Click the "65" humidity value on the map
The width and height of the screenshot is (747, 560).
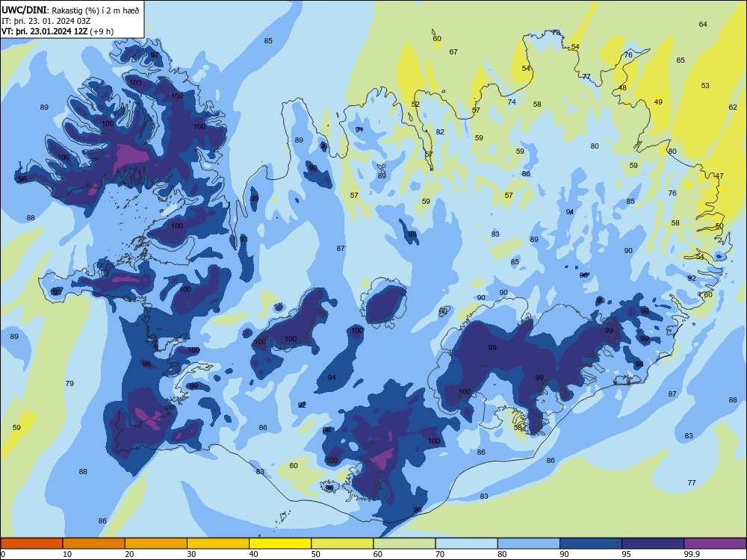[681, 60]
